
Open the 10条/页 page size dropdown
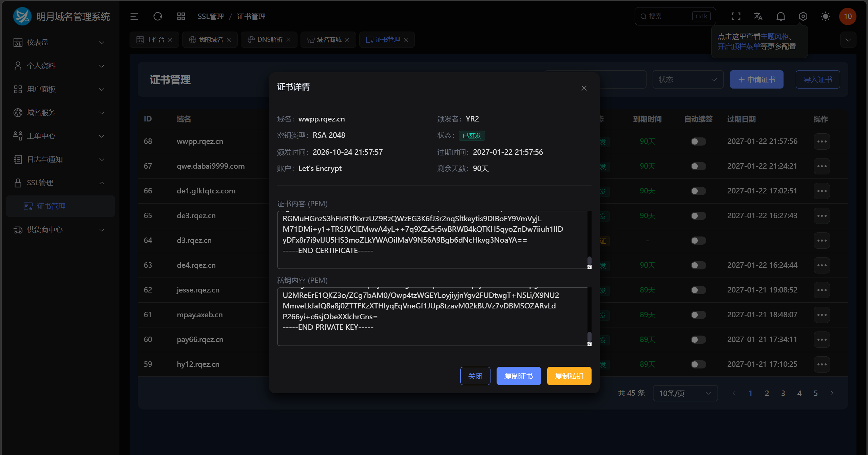coord(685,393)
